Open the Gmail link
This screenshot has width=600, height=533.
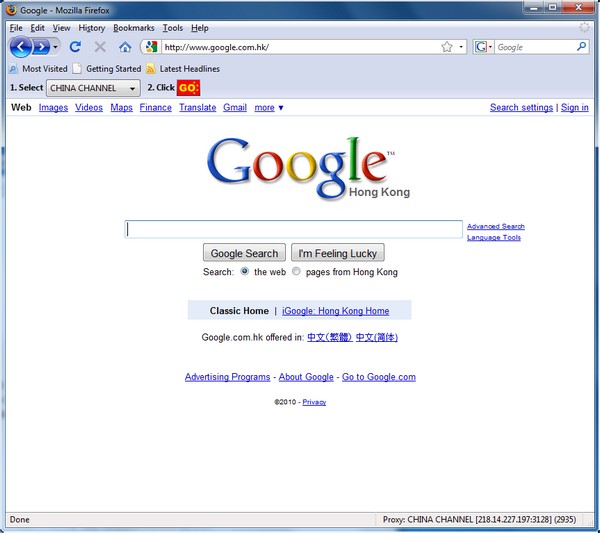235,108
